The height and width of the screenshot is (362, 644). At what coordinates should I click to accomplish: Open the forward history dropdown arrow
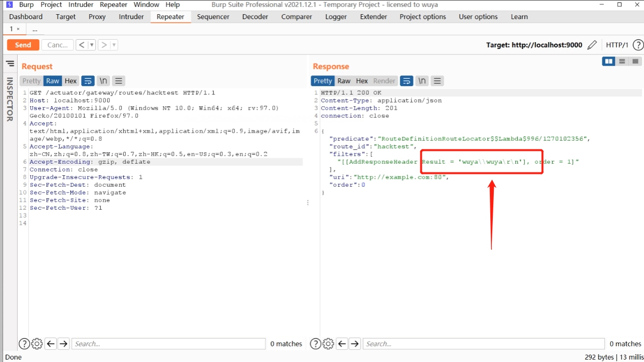click(114, 45)
